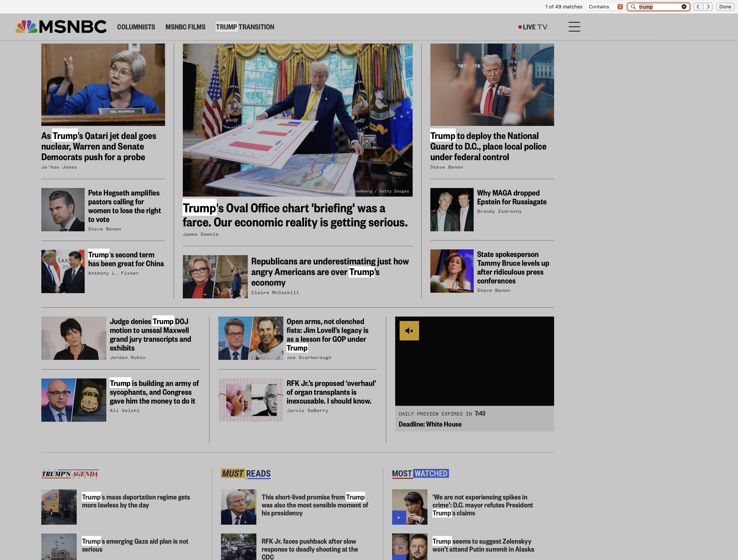Click Ali Velshi ICE badge thumbnail

tap(74, 400)
